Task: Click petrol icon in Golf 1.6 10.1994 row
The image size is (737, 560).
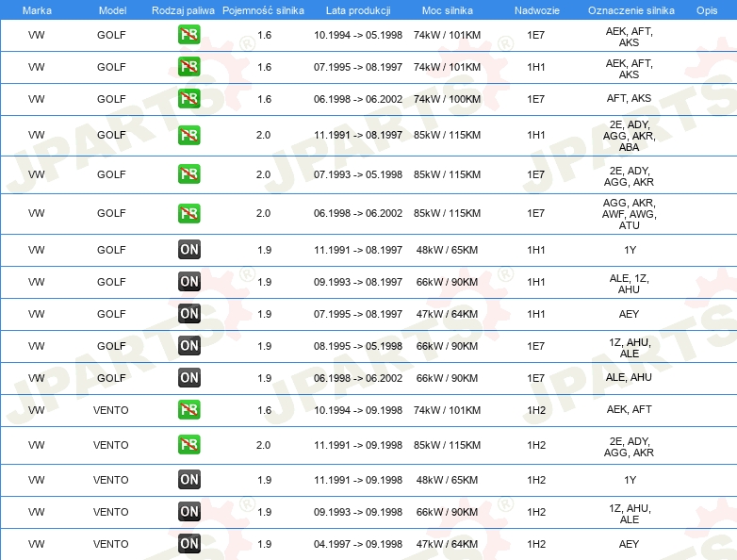Action: [188, 34]
